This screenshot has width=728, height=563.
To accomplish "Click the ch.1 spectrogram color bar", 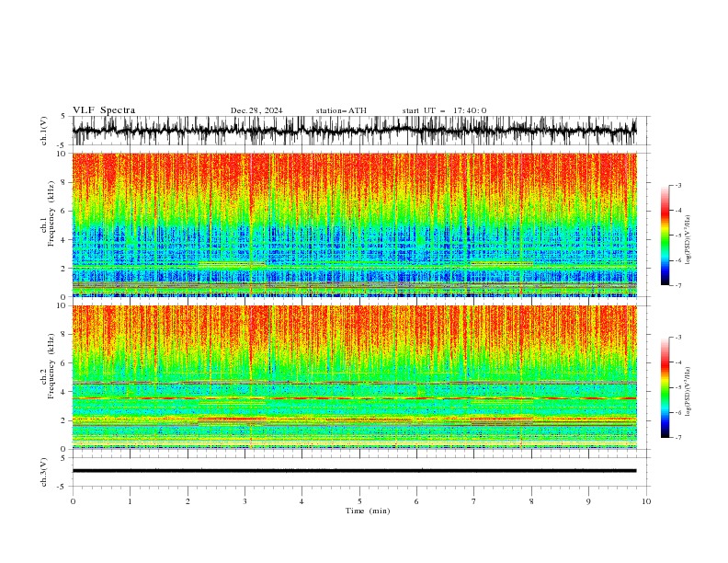I will (x=665, y=235).
